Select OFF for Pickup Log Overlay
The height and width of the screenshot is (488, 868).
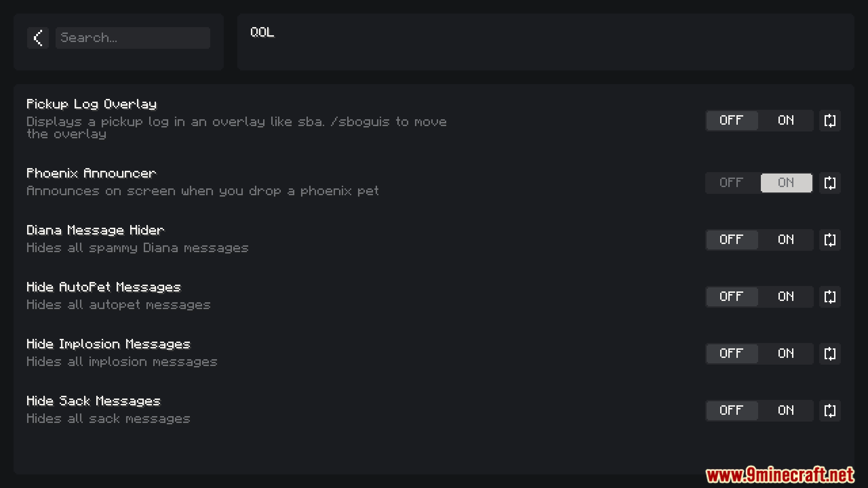click(x=731, y=121)
